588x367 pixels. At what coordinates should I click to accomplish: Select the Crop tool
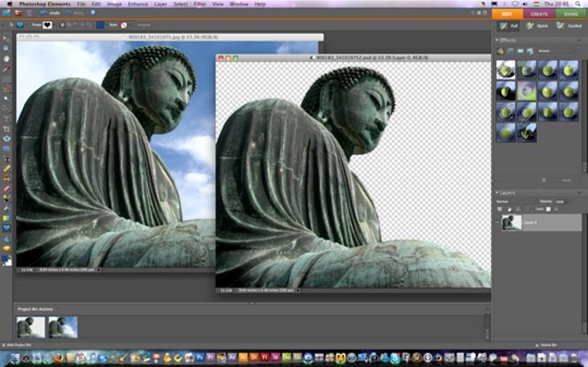tap(7, 129)
